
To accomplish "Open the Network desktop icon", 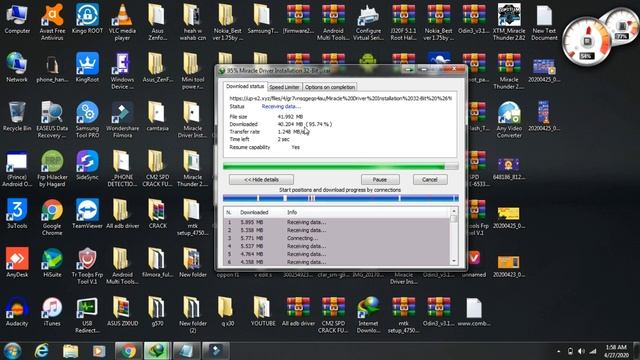I will click(17, 67).
